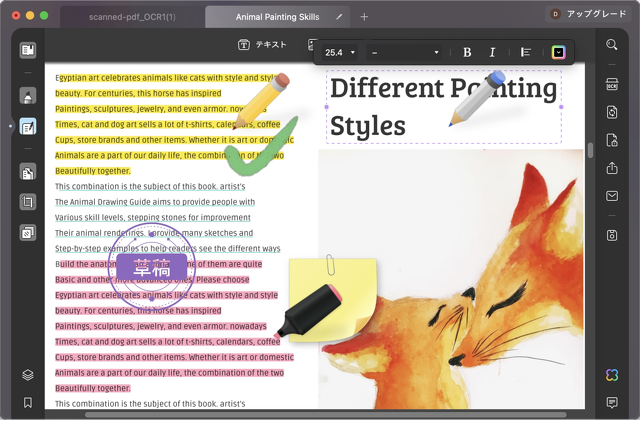Open the Organize Pages tool
This screenshot has width=640, height=421.
point(28,173)
